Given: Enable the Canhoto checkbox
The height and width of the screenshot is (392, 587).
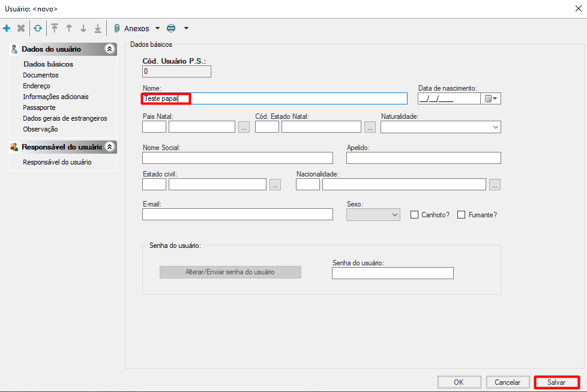Looking at the screenshot, I should [414, 215].
